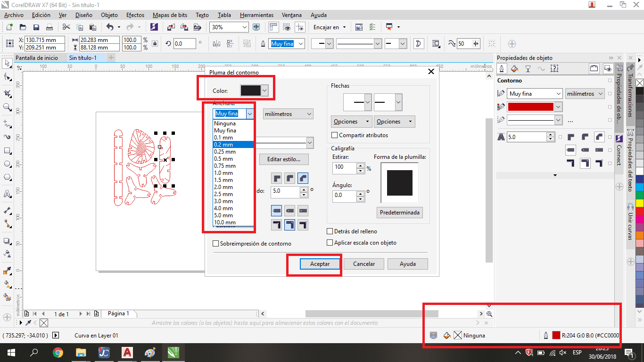Click the Mirror vertically icon

(230, 44)
